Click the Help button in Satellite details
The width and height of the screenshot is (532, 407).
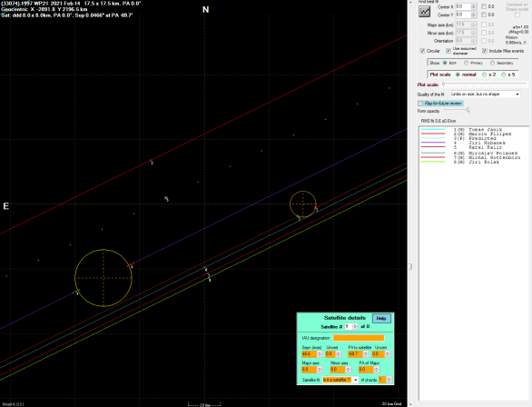point(381,318)
